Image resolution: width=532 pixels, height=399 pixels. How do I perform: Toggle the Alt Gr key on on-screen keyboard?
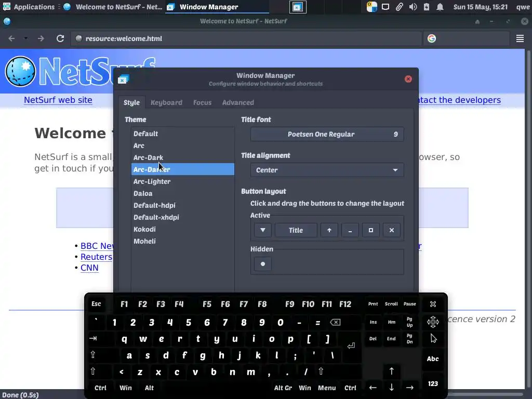[283, 388]
